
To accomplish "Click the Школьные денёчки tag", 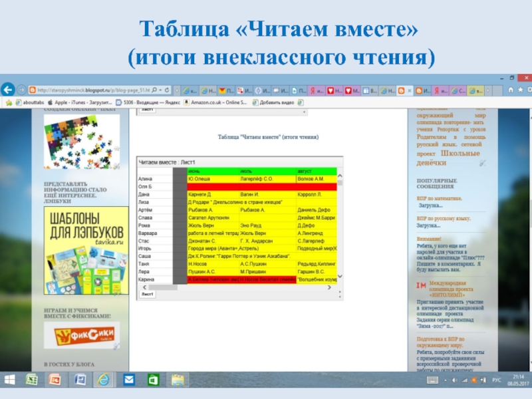I will click(448, 158).
